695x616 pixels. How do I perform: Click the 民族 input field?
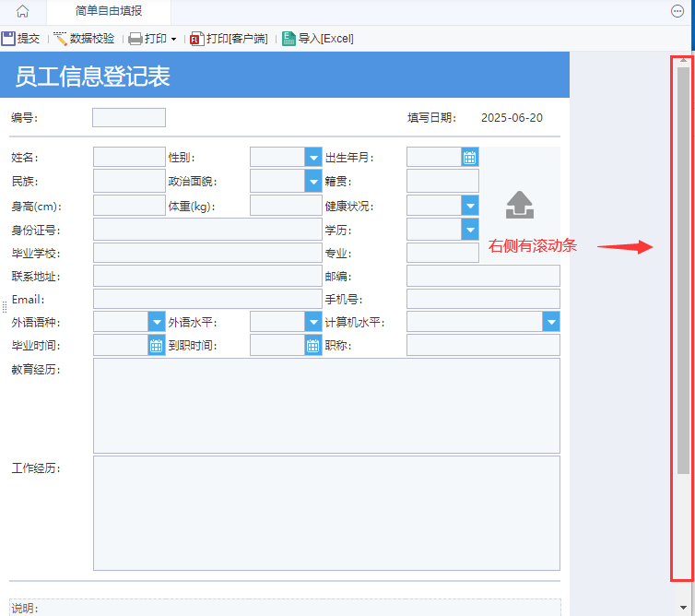(129, 181)
